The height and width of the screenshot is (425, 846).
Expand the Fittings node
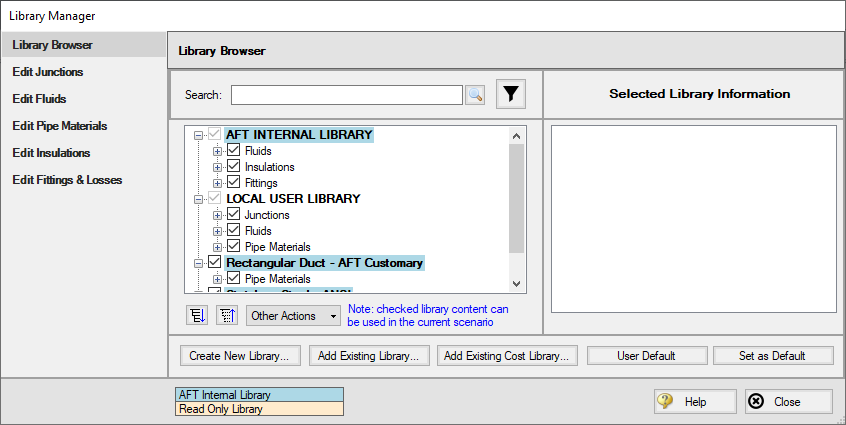coord(217,183)
